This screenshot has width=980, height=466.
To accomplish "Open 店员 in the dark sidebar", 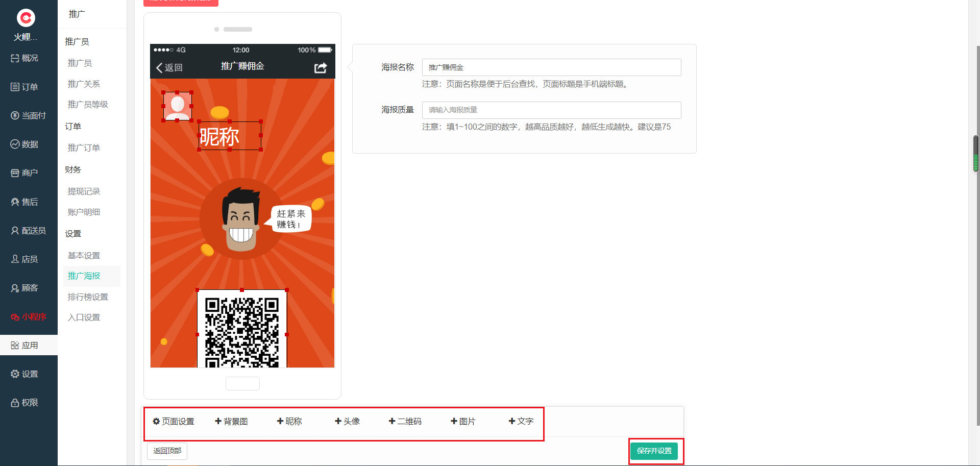I will pos(24,259).
